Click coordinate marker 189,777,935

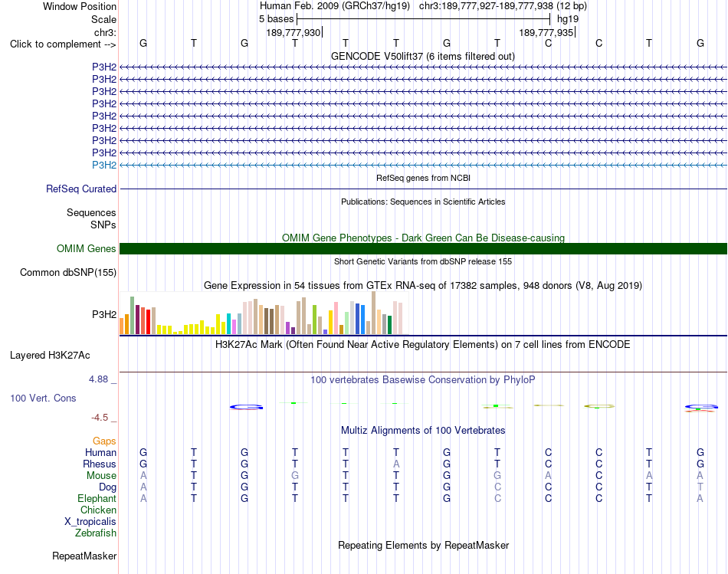click(546, 32)
